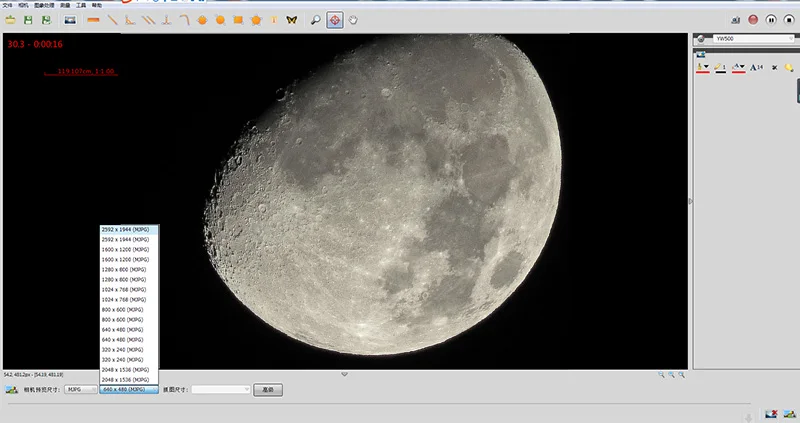
Task: Select the parallel lines measurement tool
Action: tap(148, 19)
